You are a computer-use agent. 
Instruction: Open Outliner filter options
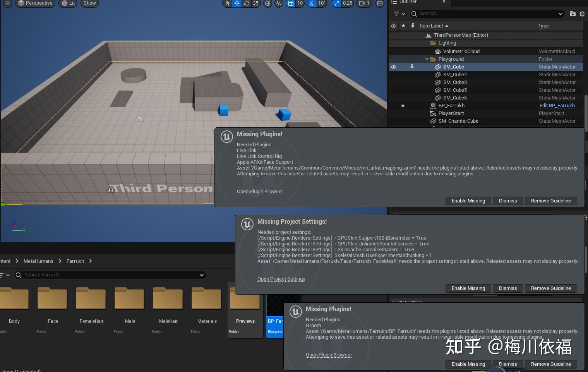[x=399, y=14]
